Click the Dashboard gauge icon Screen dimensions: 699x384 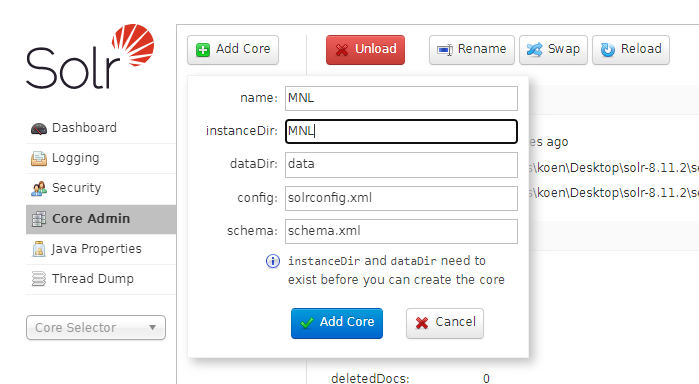click(39, 129)
